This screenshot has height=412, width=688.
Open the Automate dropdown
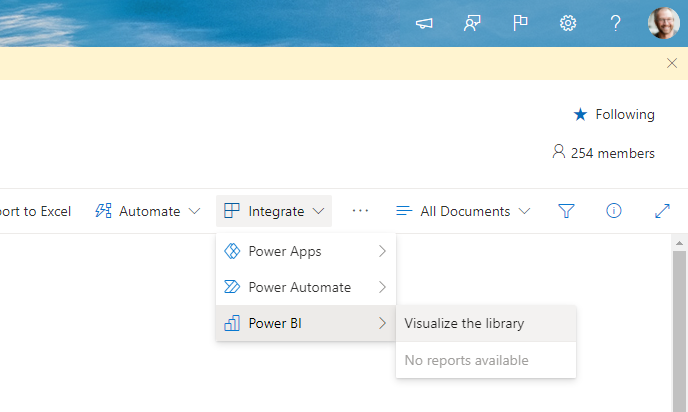(148, 211)
